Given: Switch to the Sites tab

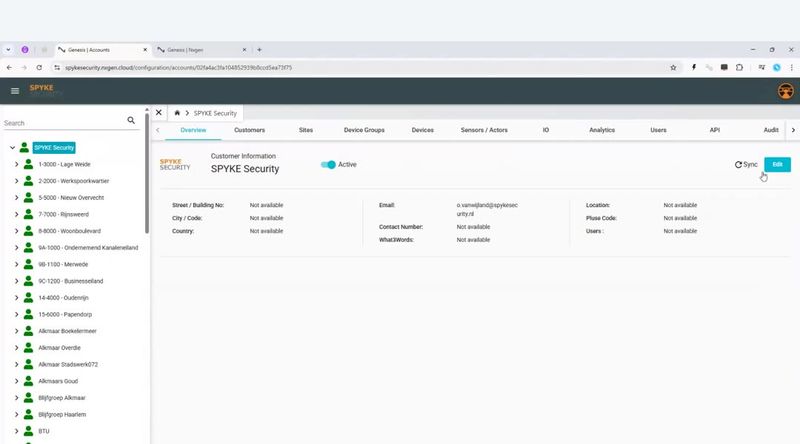Looking at the screenshot, I should tap(306, 130).
